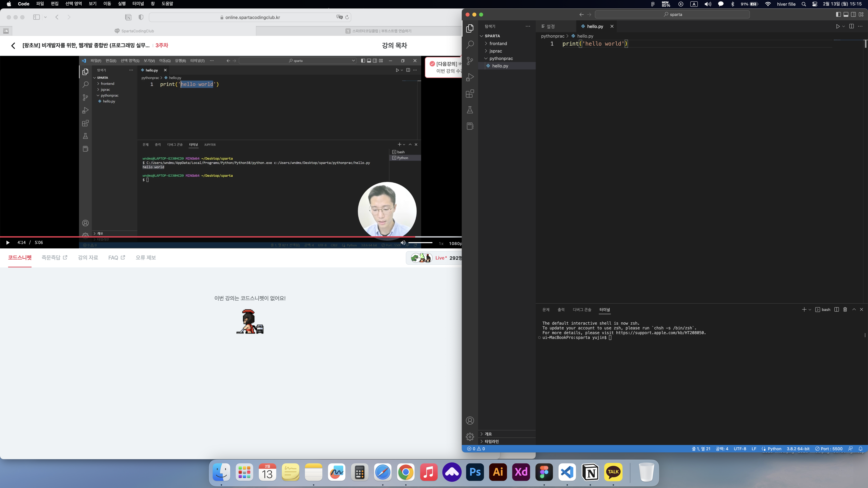Viewport: 868px width, 488px height.
Task: Open Notion from the Dock
Action: click(x=590, y=472)
